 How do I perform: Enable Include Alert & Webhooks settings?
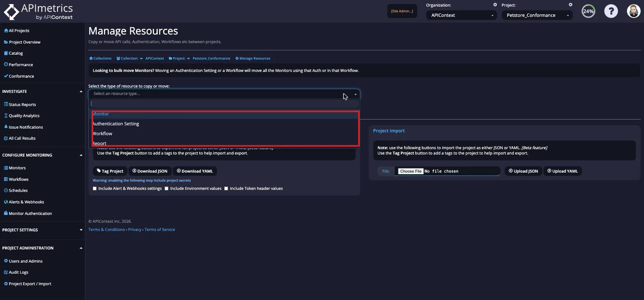[x=94, y=189]
